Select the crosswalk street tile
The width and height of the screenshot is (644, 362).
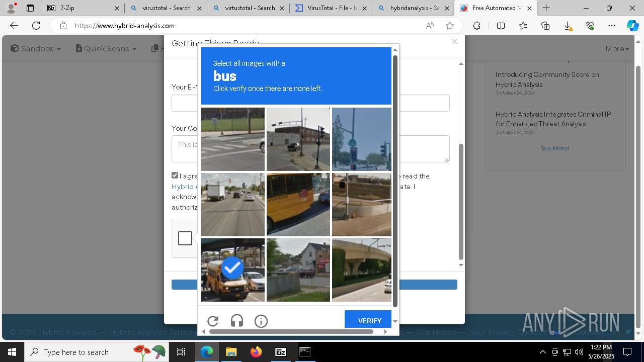pyautogui.click(x=233, y=139)
